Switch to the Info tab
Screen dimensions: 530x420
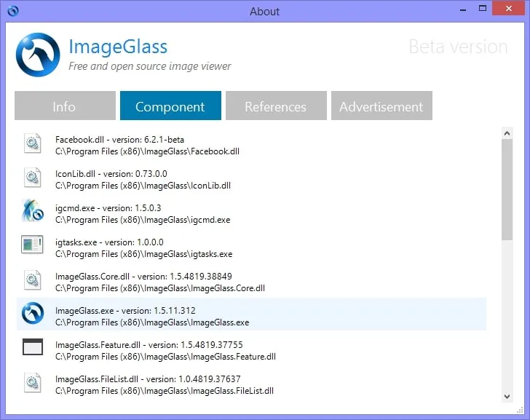[65, 106]
